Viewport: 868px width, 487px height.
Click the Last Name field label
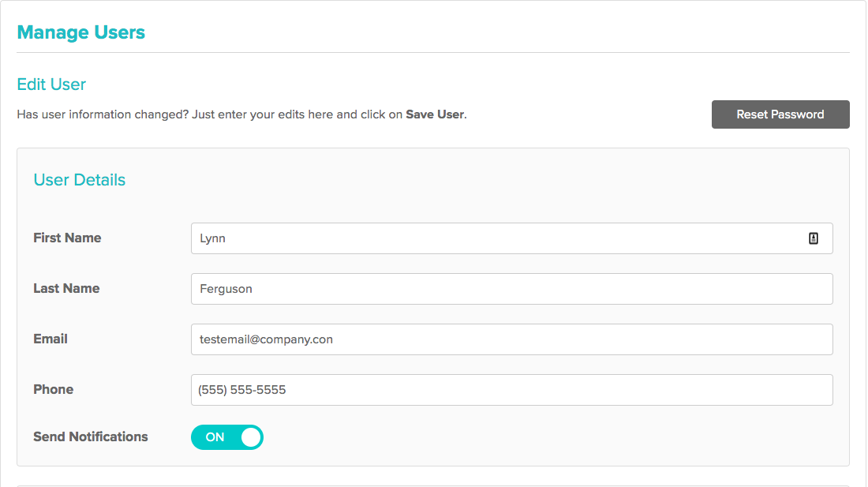65,288
